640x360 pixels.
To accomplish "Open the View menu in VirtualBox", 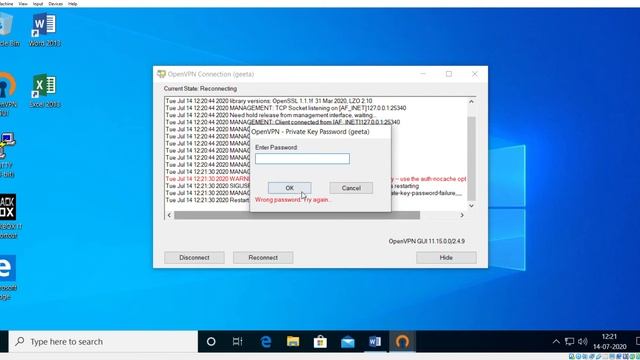I will 23,4.
